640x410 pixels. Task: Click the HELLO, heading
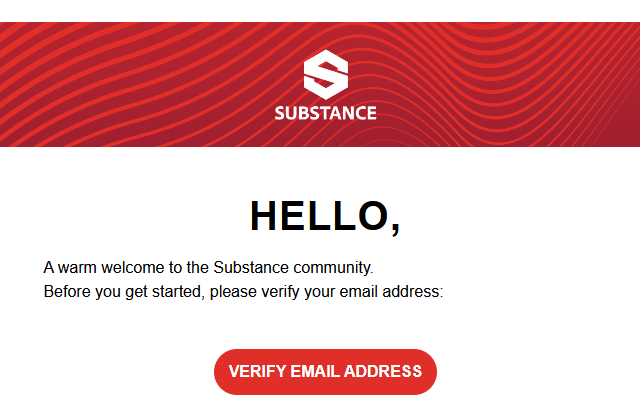pyautogui.click(x=325, y=216)
